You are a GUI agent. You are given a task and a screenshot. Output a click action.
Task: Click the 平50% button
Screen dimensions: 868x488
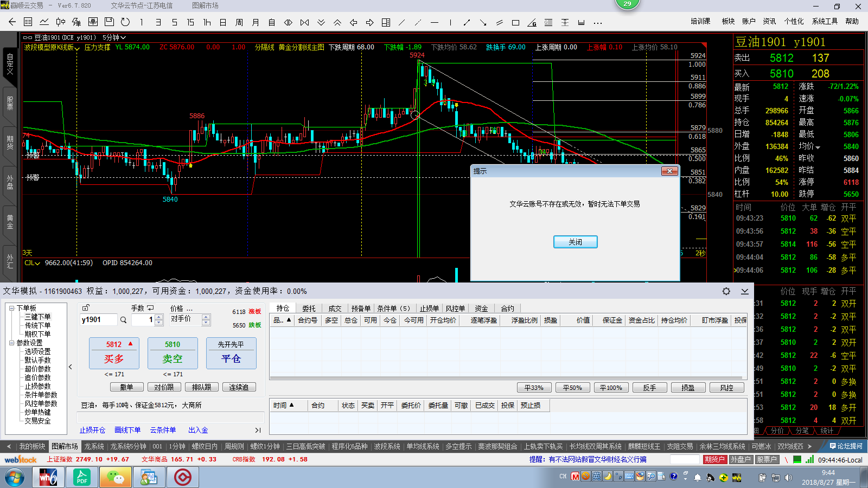572,388
